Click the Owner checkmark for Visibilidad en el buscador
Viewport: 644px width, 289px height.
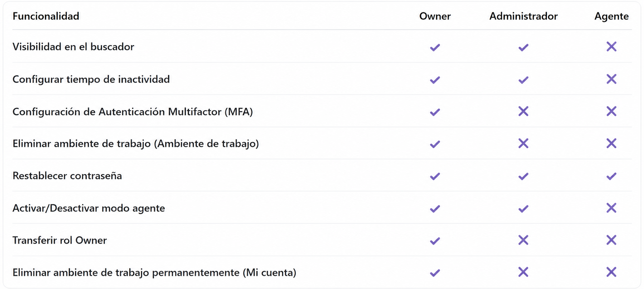point(435,47)
